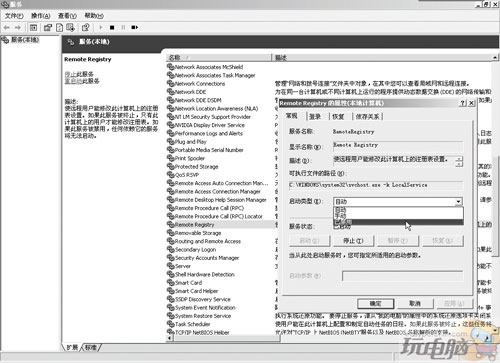Viewport: 500px width, 363px height.
Task: Click the Export List toolbar icon
Action: point(70,28)
